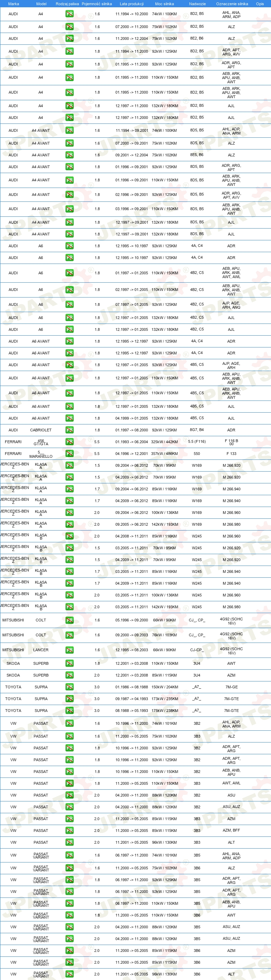Click fuel icon for Skoda Superb 1.8 row
The width and height of the screenshot is (271, 980).
tap(70, 663)
